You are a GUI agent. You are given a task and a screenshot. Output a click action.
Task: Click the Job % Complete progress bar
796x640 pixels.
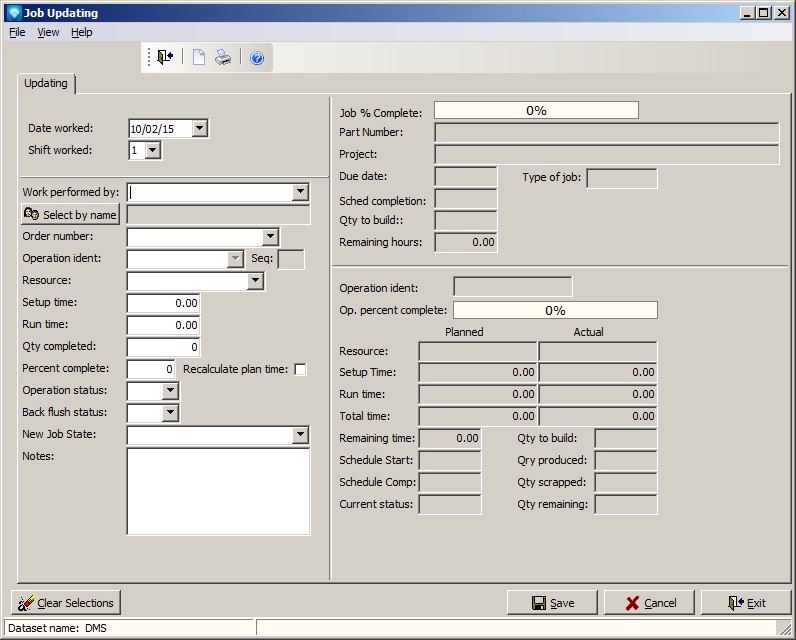(536, 111)
